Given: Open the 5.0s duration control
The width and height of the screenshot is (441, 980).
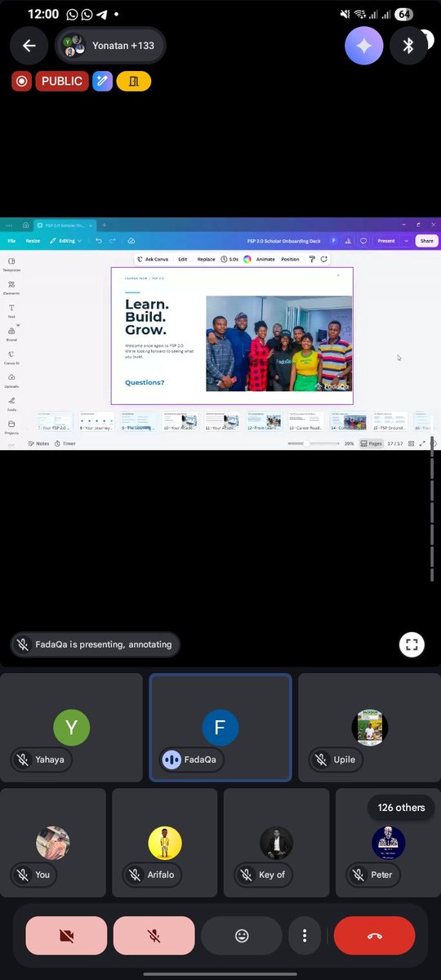Looking at the screenshot, I should (229, 259).
